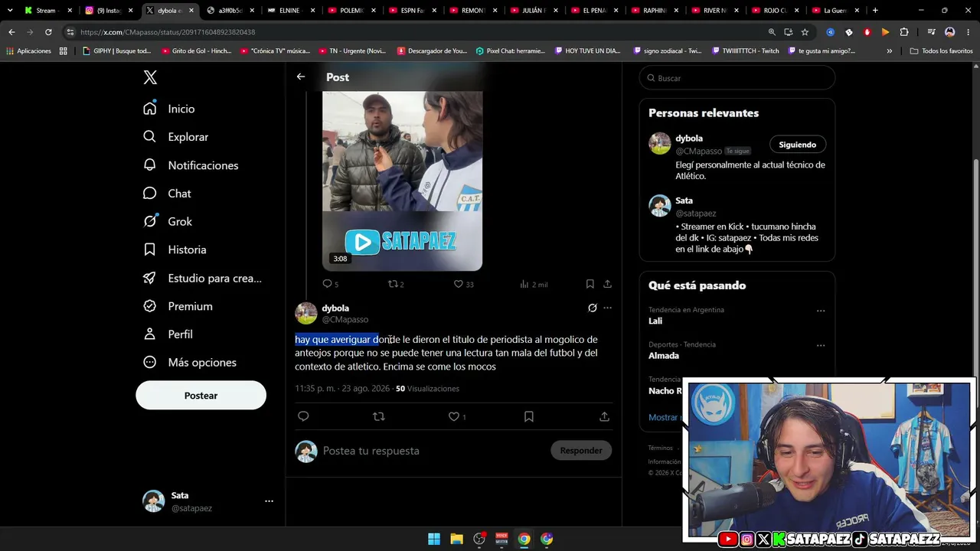This screenshot has height=551, width=980.
Task: Go to Explorar in the sidebar
Action: click(175, 137)
